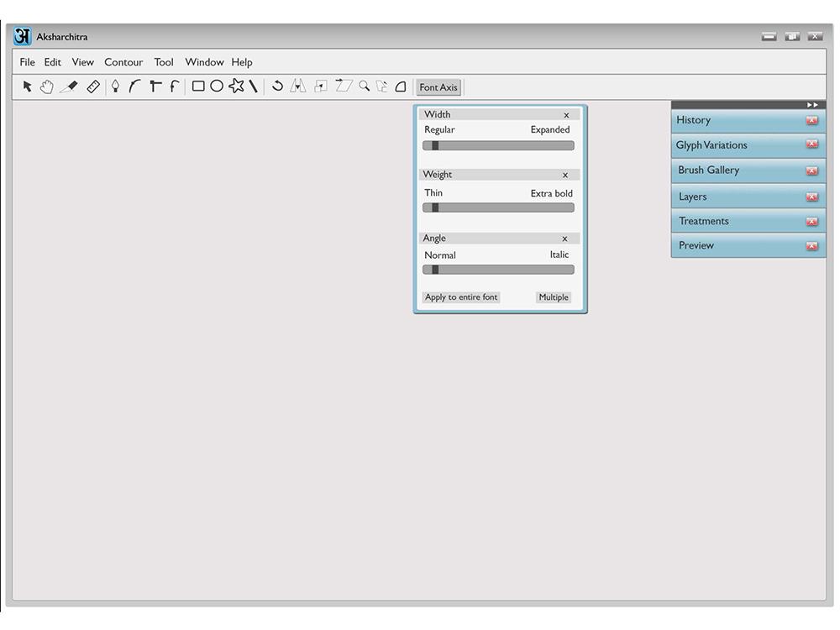Click the Weight slider handle
Viewport: 840px width, 630px height.
[x=435, y=207]
